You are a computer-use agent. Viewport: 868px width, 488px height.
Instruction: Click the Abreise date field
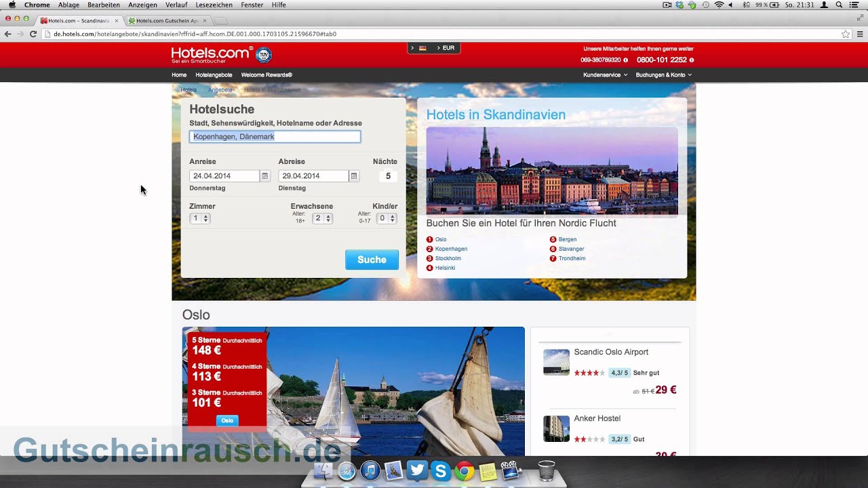click(x=313, y=176)
